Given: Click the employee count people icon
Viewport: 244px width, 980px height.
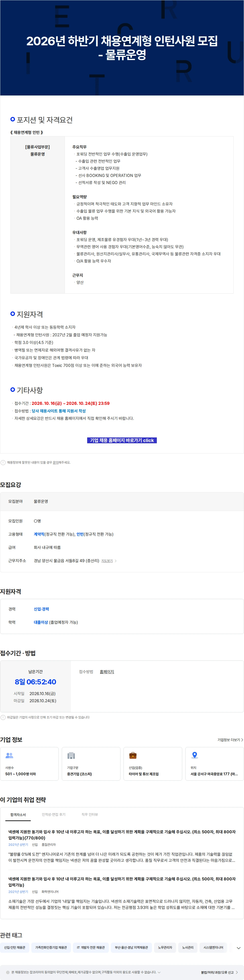Looking at the screenshot, I should coord(9,755).
